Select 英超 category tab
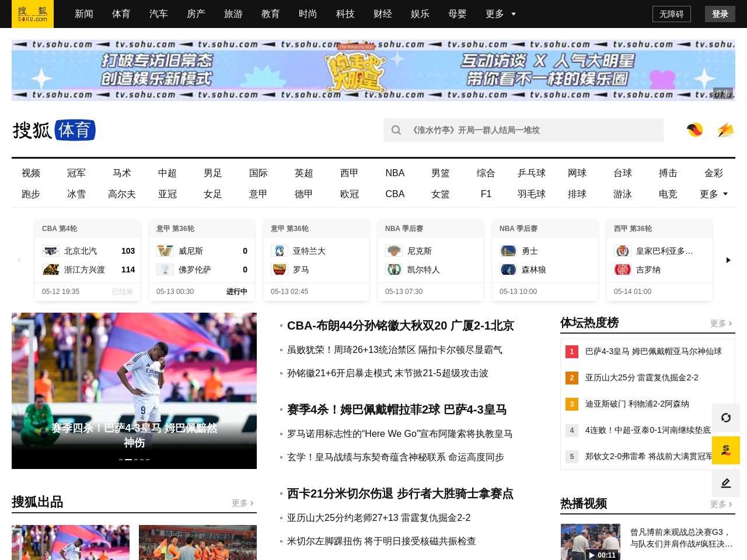This screenshot has width=747, height=560. coord(304,173)
